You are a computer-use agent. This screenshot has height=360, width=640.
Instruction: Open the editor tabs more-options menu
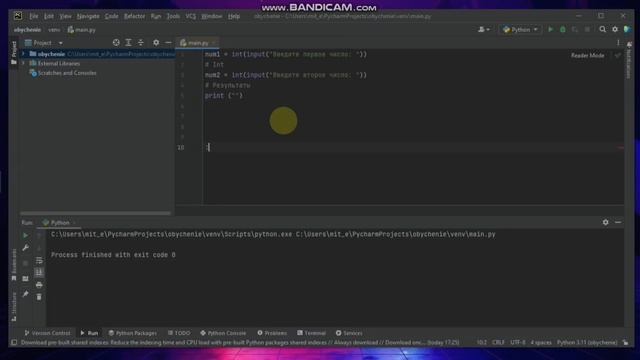click(x=618, y=42)
